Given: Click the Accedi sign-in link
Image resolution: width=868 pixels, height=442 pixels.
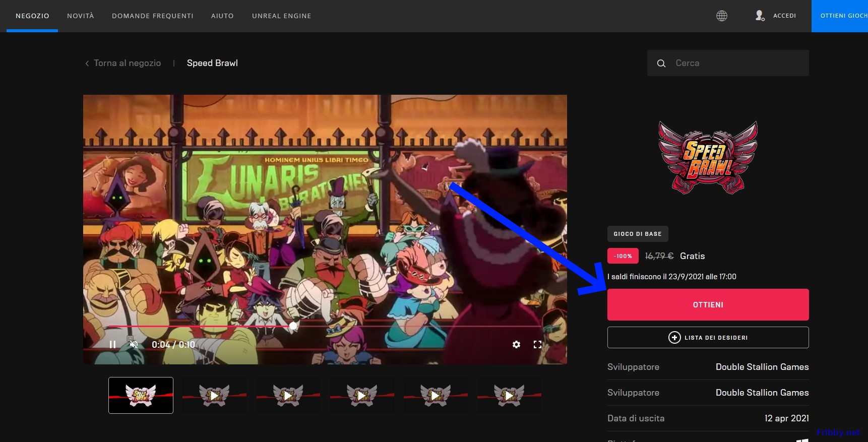Looking at the screenshot, I should [784, 16].
